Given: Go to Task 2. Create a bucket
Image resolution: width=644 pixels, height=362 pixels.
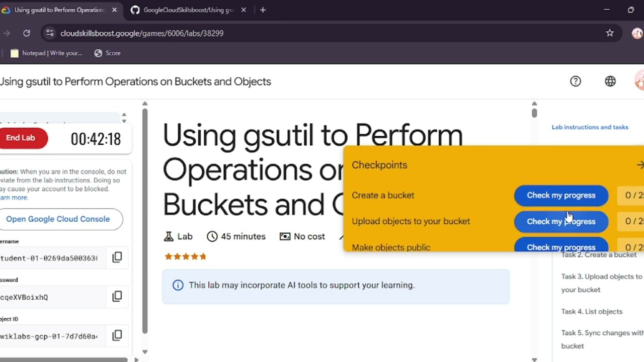Looking at the screenshot, I should click(x=599, y=255).
